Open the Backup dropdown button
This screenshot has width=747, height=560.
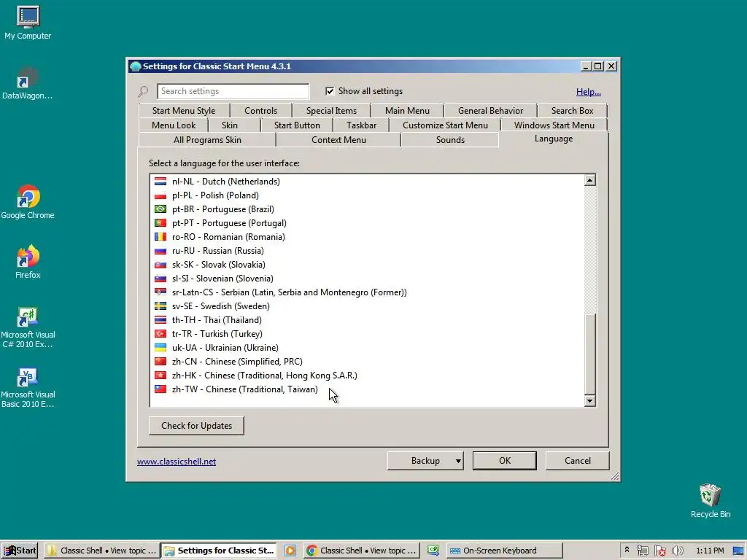[425, 461]
